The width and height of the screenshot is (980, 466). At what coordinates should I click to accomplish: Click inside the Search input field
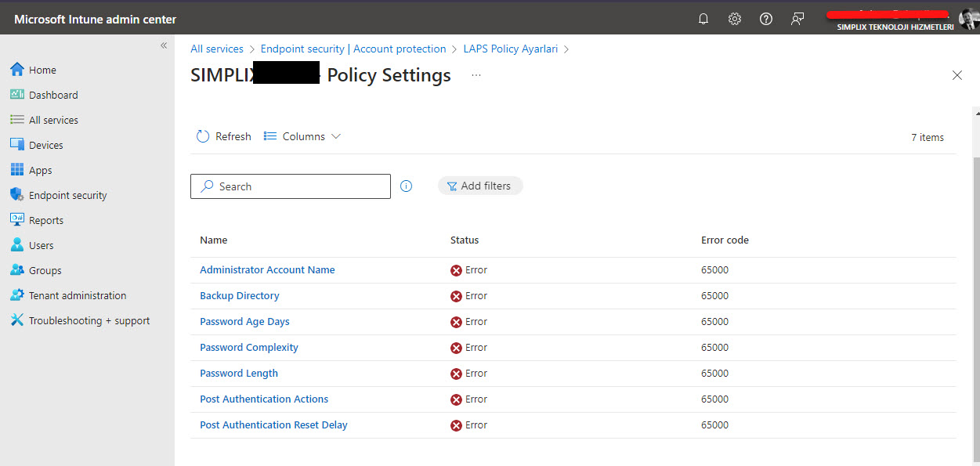click(298, 186)
